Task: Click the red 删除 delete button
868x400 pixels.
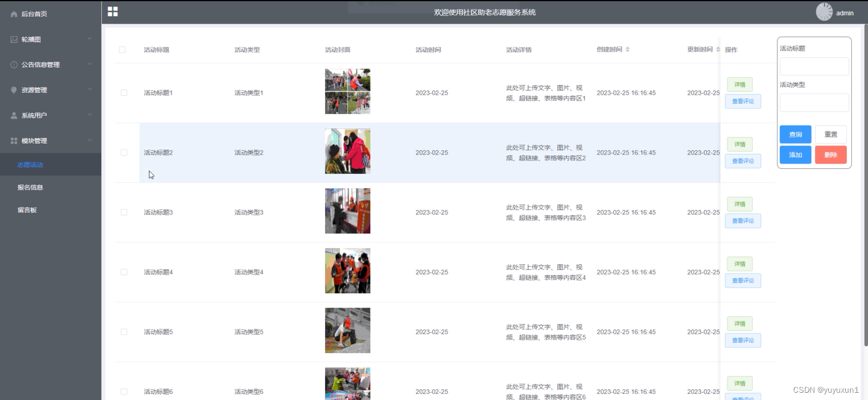Action: pyautogui.click(x=831, y=155)
